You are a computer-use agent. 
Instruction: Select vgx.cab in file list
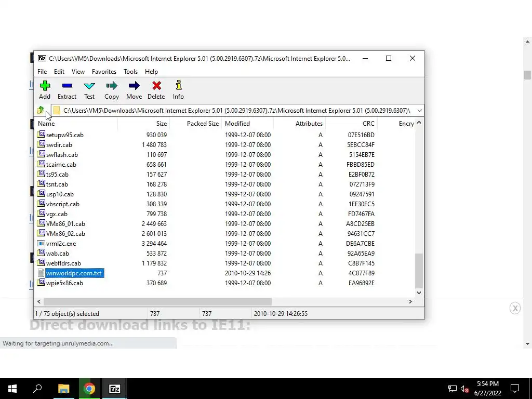tap(57, 214)
